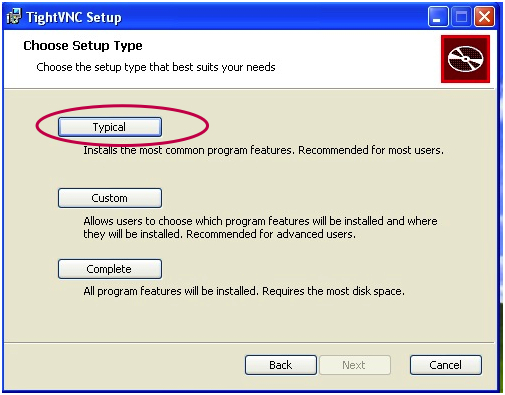Click the Typical option description text

click(263, 150)
